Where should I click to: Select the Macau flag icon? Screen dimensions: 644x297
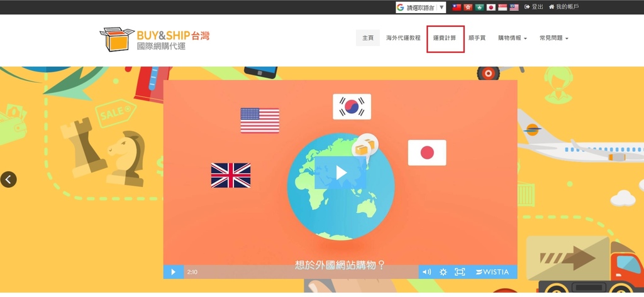tap(479, 8)
